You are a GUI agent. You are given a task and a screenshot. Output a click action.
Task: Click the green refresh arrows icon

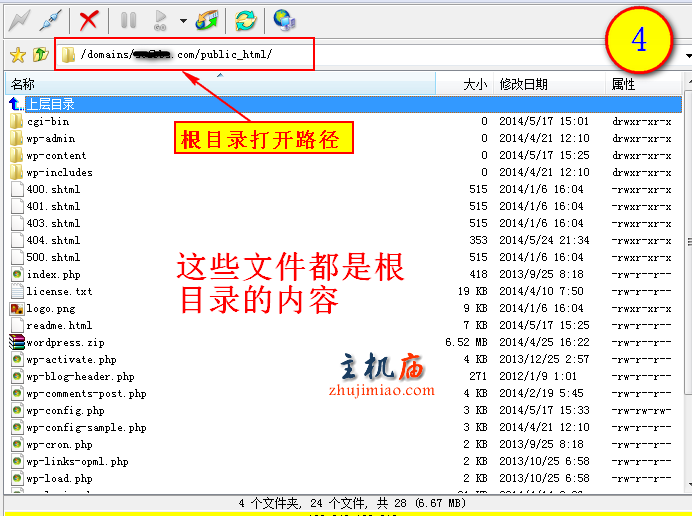(x=245, y=20)
